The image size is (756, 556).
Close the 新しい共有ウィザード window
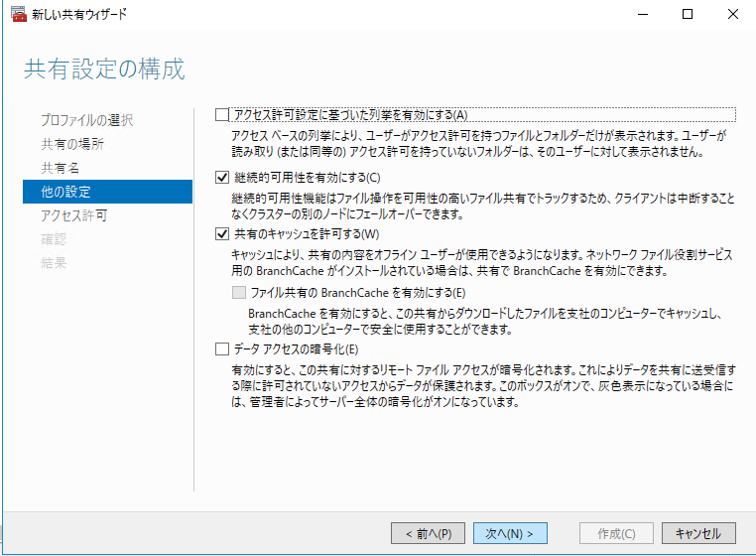(733, 15)
